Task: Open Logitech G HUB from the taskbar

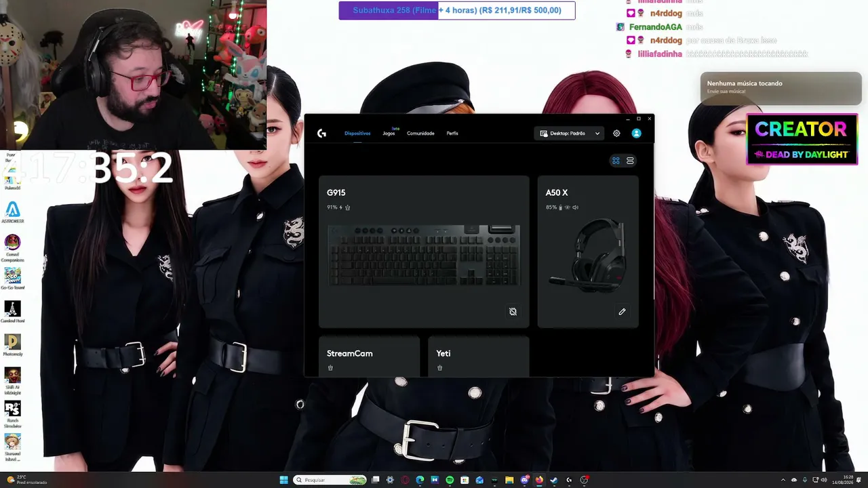Action: point(569,480)
